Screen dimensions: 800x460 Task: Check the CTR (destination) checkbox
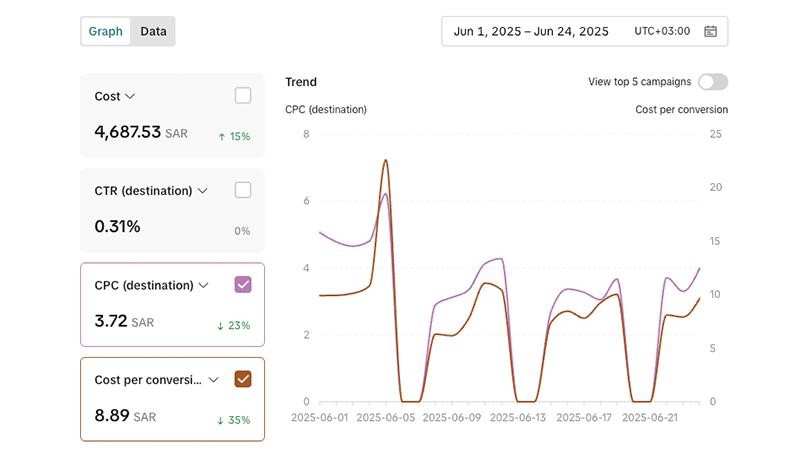click(243, 190)
